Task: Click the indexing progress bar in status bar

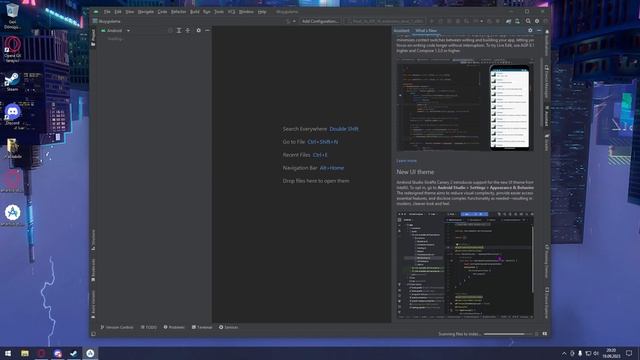Action: click(x=508, y=334)
